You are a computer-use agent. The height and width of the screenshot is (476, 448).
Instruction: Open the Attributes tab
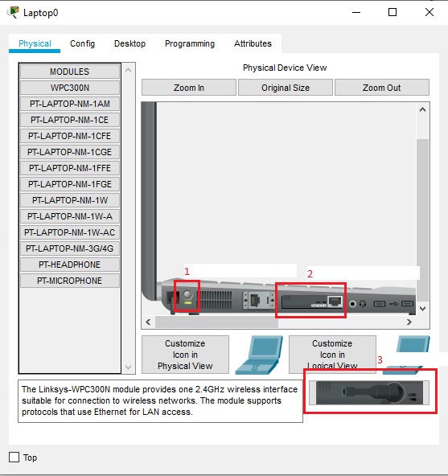pos(253,43)
